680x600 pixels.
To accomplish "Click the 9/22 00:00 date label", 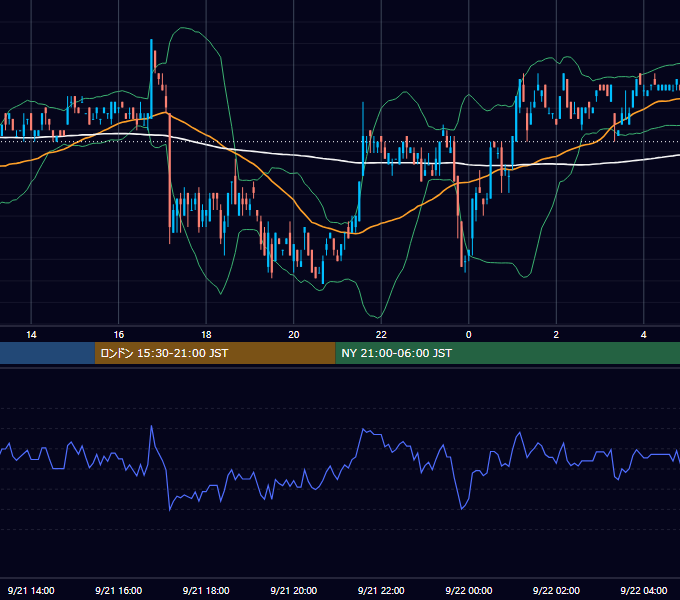I will pyautogui.click(x=469, y=590).
